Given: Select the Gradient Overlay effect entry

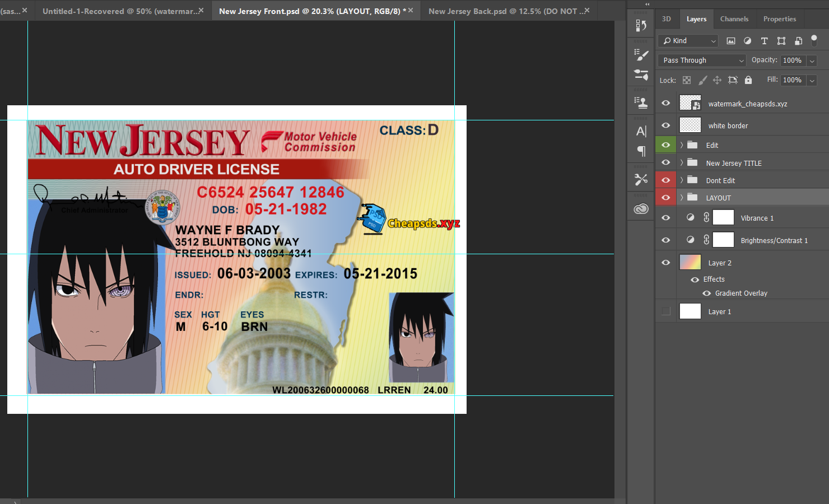Looking at the screenshot, I should click(740, 293).
